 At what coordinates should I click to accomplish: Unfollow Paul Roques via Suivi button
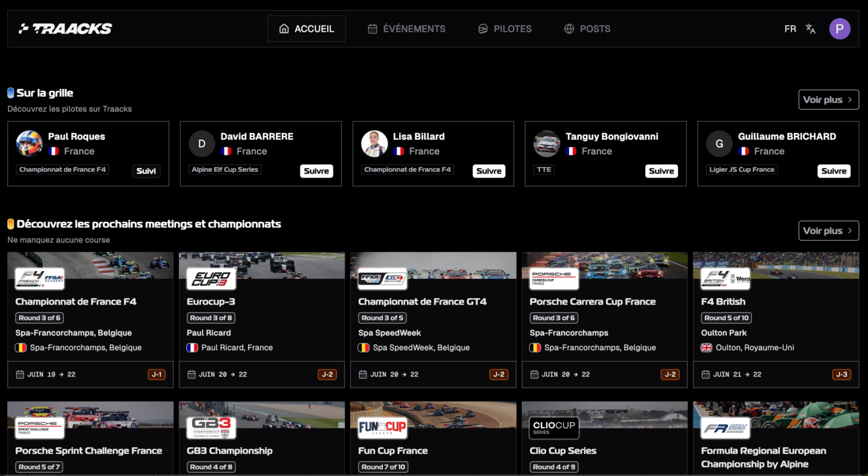click(x=146, y=171)
